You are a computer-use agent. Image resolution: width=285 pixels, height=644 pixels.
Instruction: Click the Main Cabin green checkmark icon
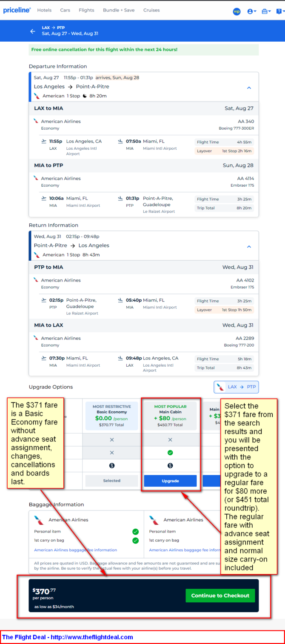click(170, 453)
